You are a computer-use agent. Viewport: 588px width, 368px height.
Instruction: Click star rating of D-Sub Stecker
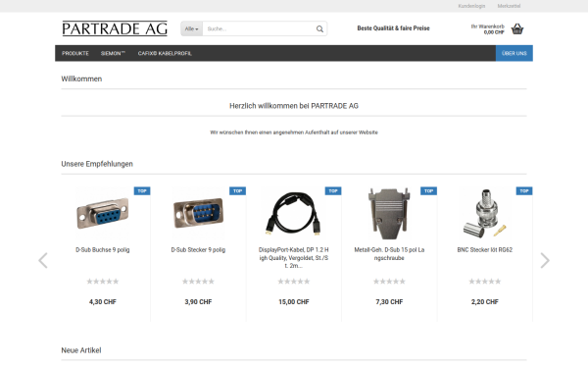click(x=198, y=282)
